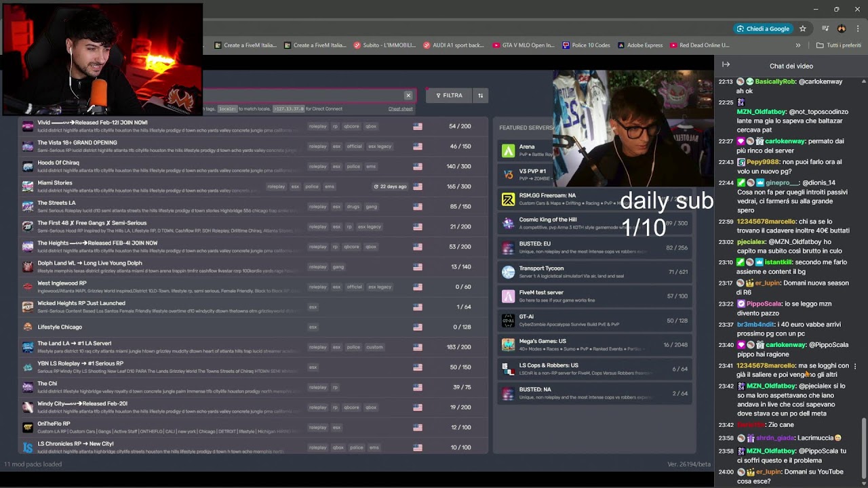
Task: Open the Tutti i preferiti folder
Action: 839,45
